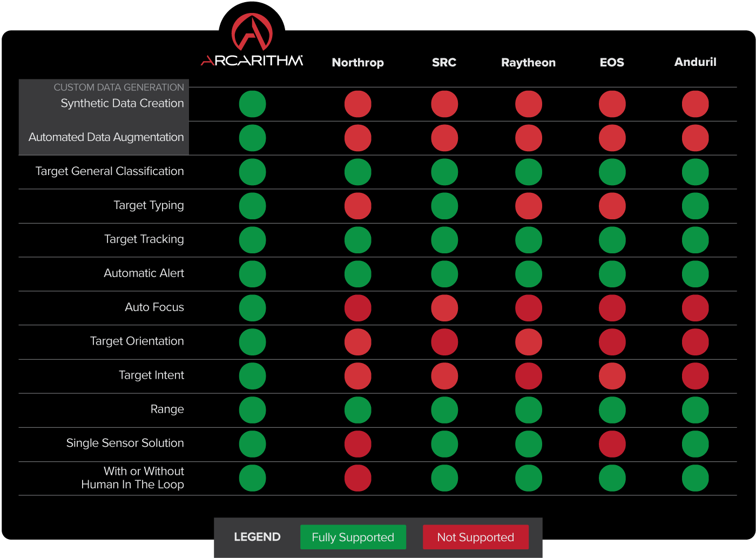756x558 pixels.
Task: Click EOS red dot for Single Sensor Solution
Action: [x=612, y=445]
